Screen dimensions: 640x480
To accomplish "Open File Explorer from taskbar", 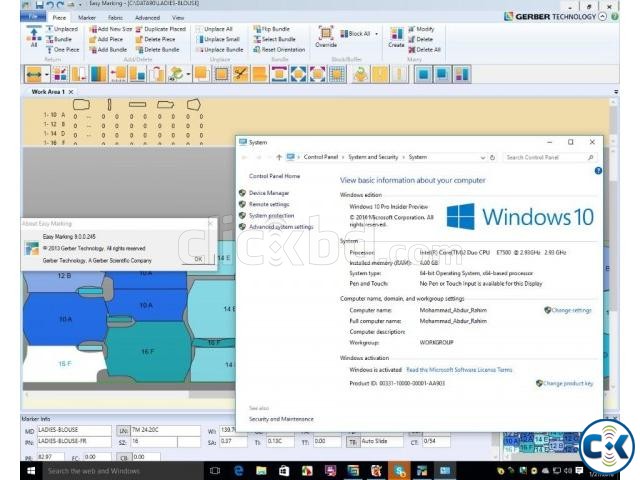I will pyautogui.click(x=261, y=471).
